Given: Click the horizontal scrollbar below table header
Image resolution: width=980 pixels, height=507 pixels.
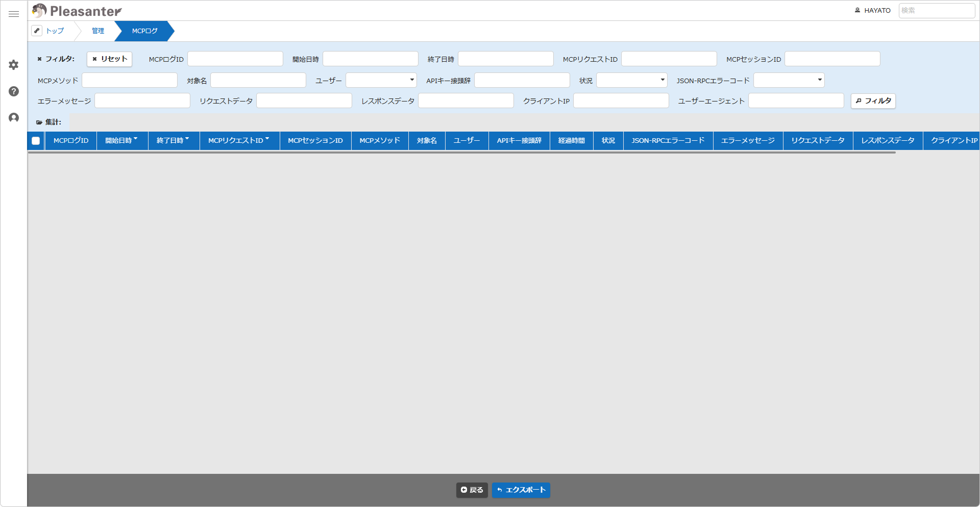Looking at the screenshot, I should pos(462,153).
